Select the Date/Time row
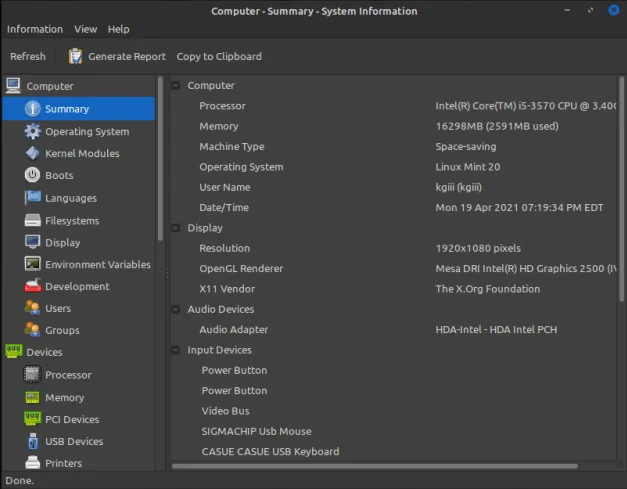The image size is (627, 489). (x=394, y=208)
